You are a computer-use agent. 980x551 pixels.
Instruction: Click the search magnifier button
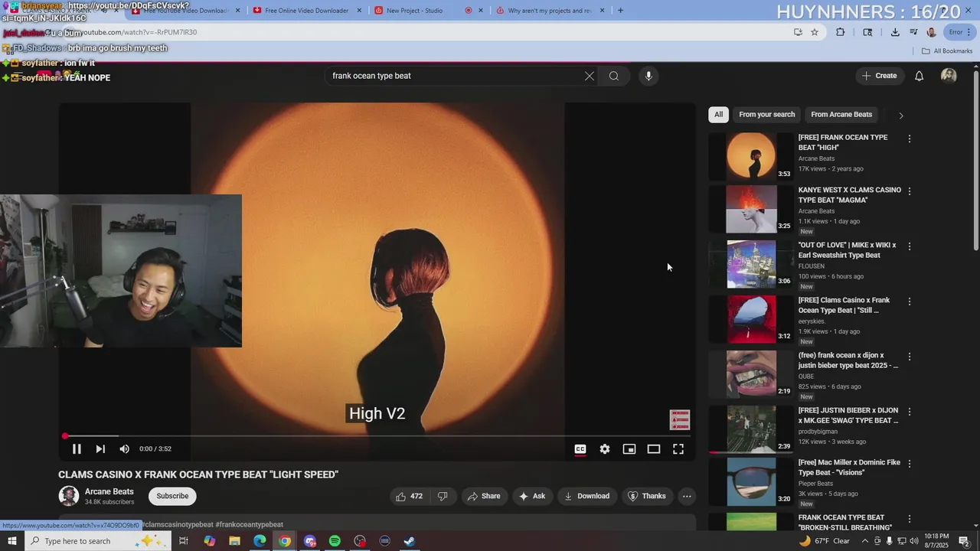tap(614, 76)
